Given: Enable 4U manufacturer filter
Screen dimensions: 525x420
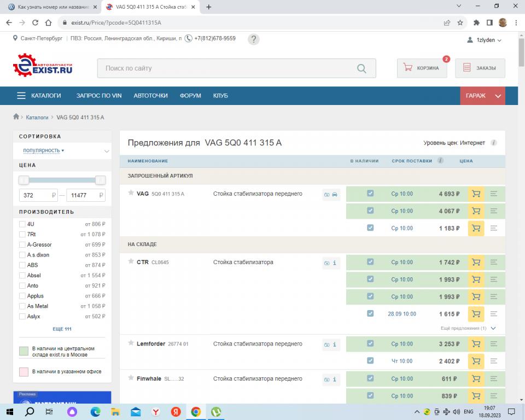Looking at the screenshot, I should (x=22, y=224).
